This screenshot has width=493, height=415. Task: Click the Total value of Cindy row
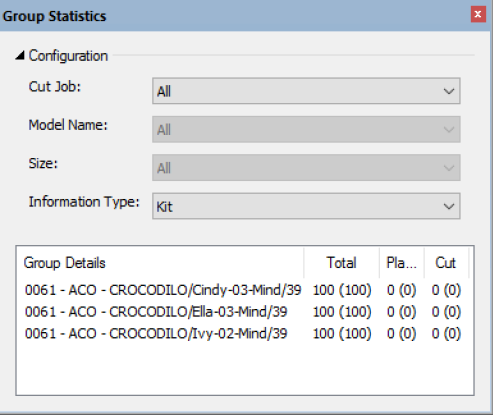342,290
